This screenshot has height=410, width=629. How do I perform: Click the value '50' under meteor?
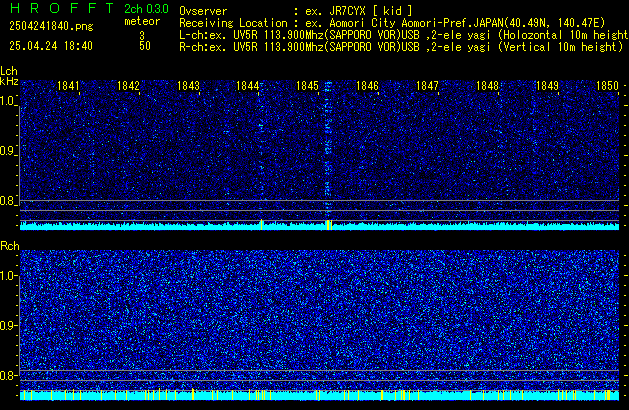145,46
